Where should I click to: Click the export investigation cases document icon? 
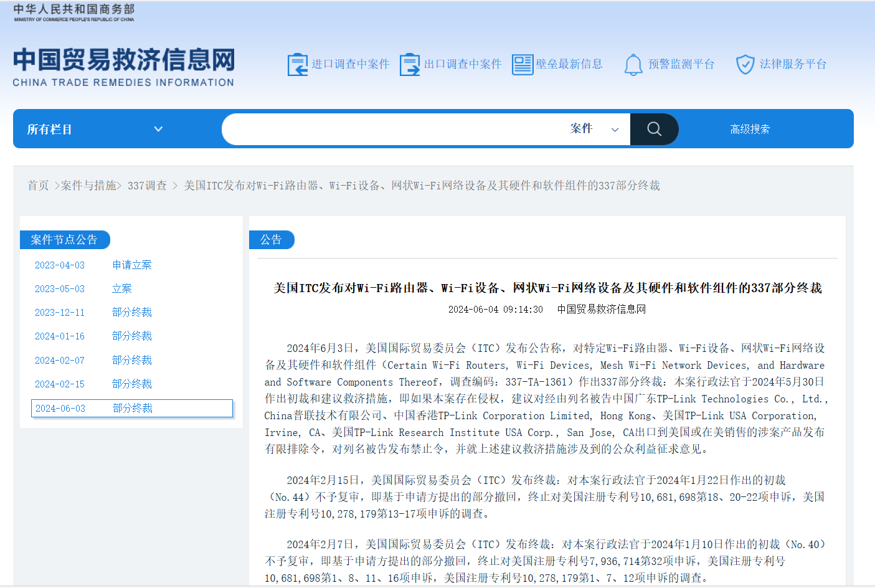[x=410, y=64]
